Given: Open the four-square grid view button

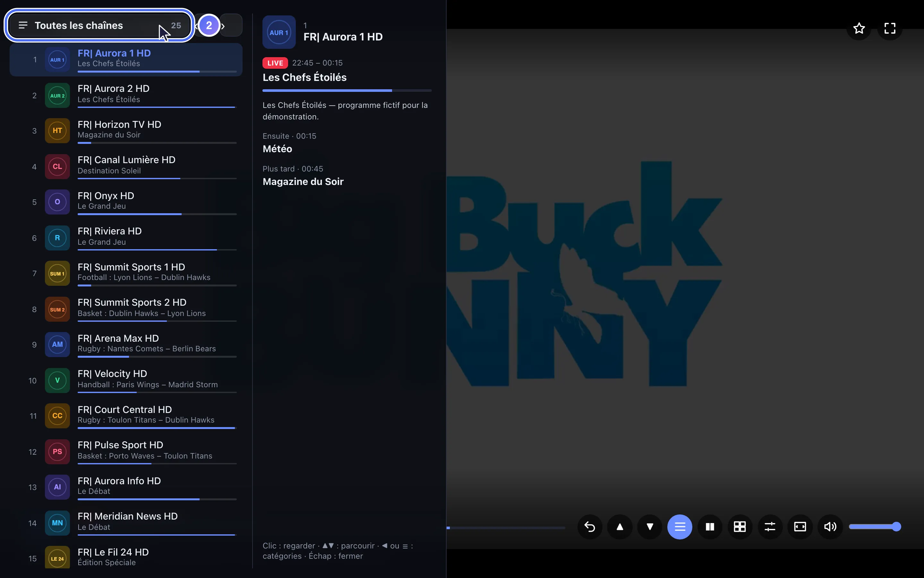Looking at the screenshot, I should 740,527.
